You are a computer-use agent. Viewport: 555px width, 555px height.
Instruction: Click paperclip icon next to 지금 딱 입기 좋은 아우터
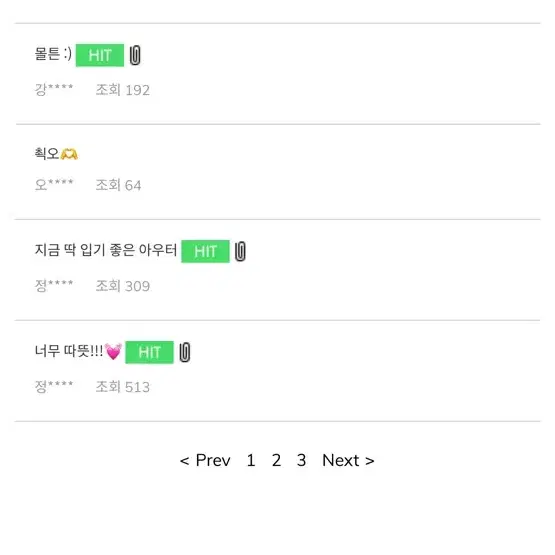point(240,251)
